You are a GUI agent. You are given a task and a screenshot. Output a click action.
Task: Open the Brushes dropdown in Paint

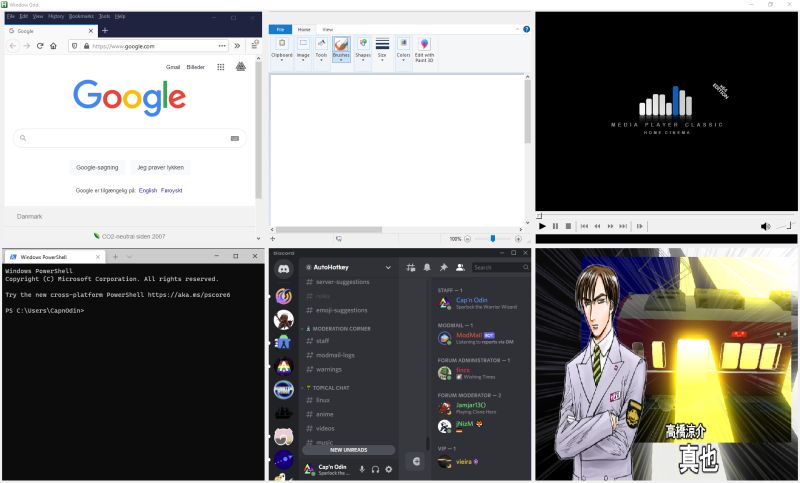coord(341,50)
